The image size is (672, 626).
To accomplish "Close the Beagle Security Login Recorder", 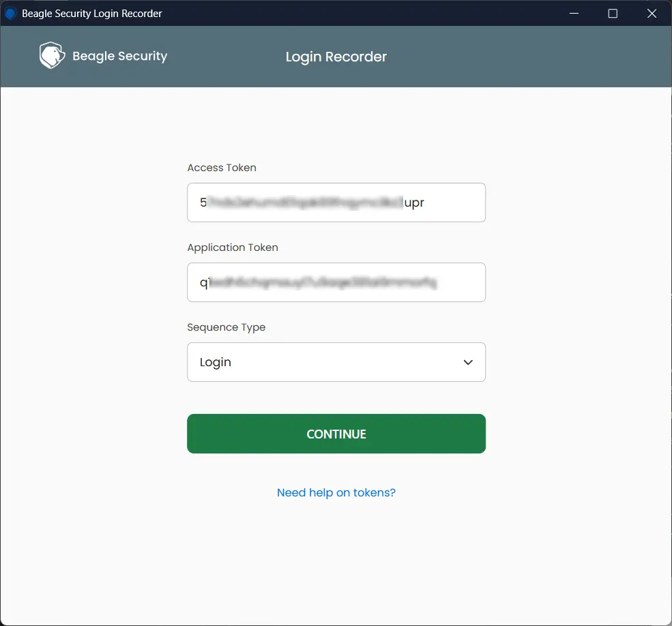I will pos(652,13).
